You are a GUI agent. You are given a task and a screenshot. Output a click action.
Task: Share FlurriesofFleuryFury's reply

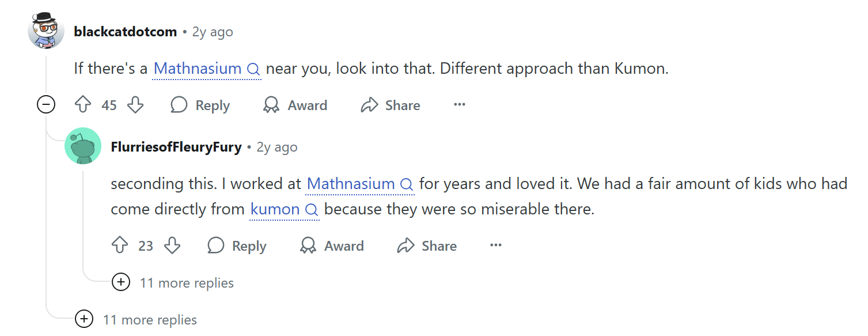427,246
